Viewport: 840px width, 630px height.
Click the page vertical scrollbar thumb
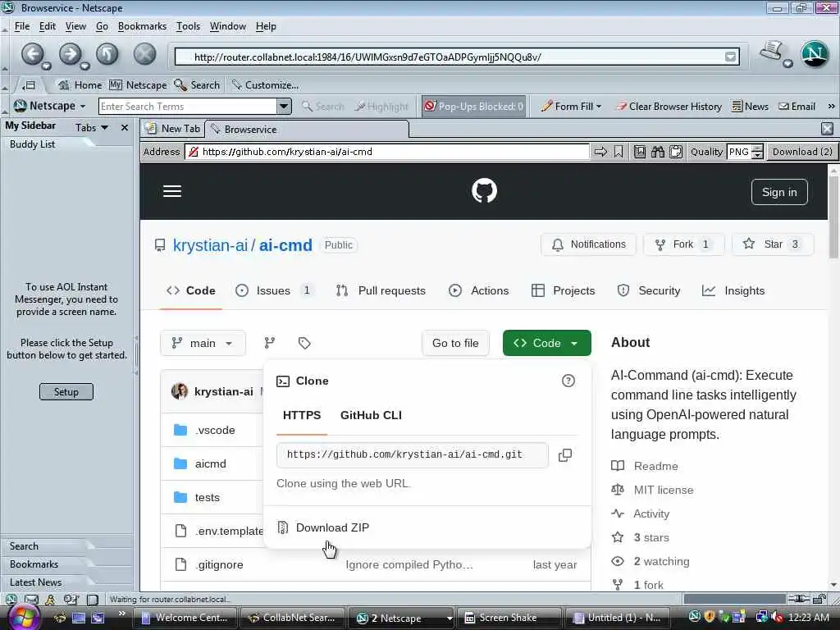coord(833,217)
